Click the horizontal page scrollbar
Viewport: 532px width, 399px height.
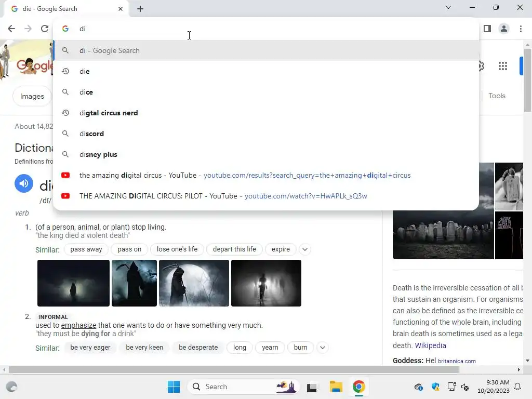click(x=234, y=369)
